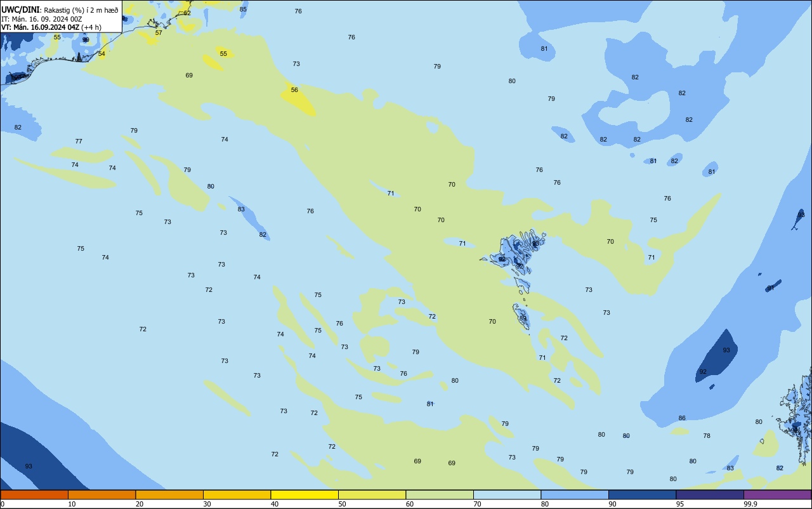This screenshot has width=812, height=509.
Task: Select the orange 10–20 legend color segment
Action: click(101, 494)
